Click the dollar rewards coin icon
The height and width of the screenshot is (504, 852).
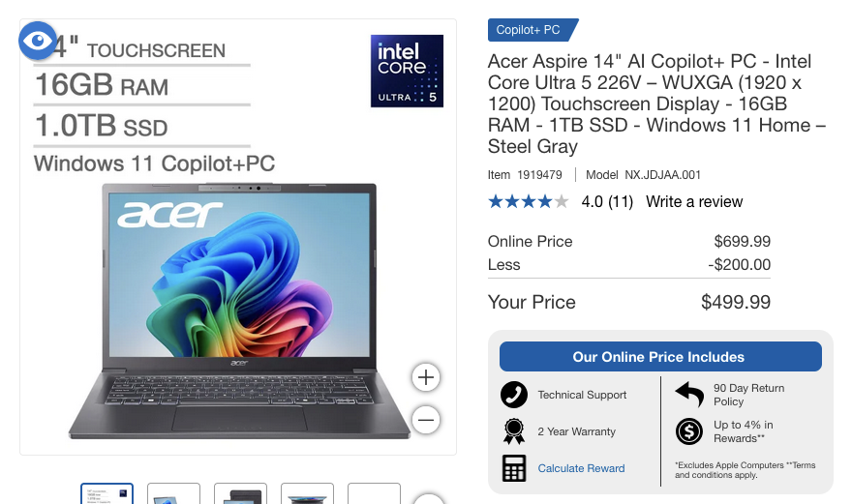[689, 431]
